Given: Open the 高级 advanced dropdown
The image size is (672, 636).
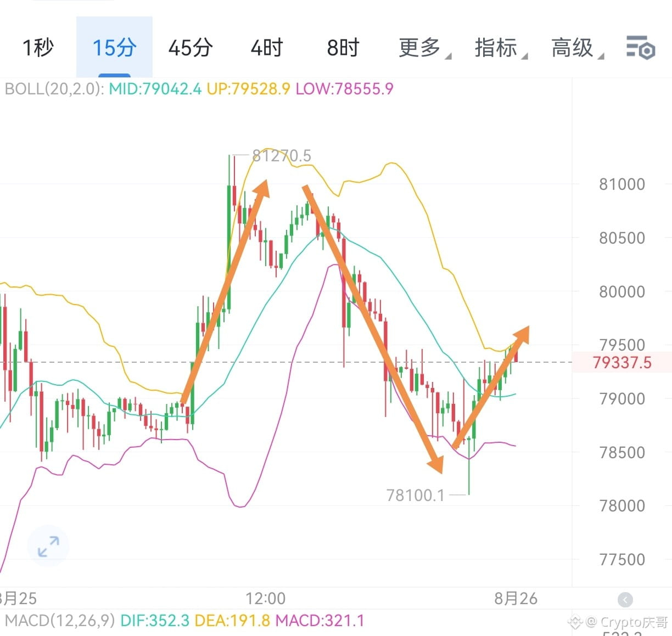Looking at the screenshot, I should [x=577, y=47].
